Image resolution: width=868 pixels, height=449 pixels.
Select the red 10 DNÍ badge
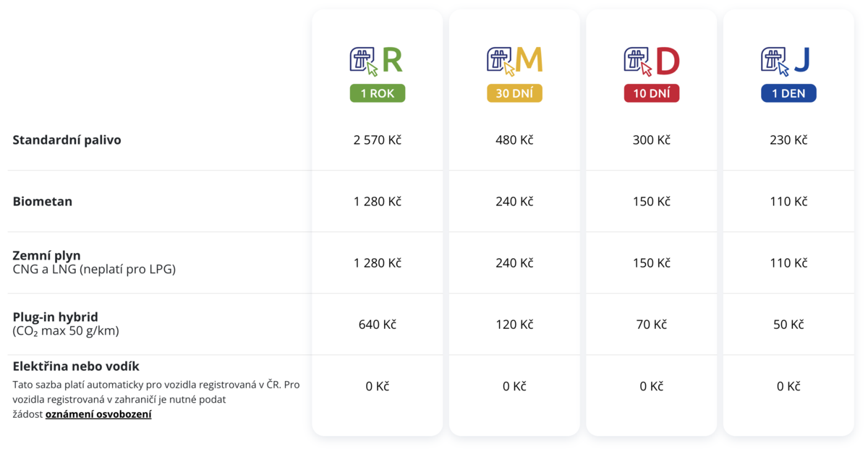click(x=652, y=93)
